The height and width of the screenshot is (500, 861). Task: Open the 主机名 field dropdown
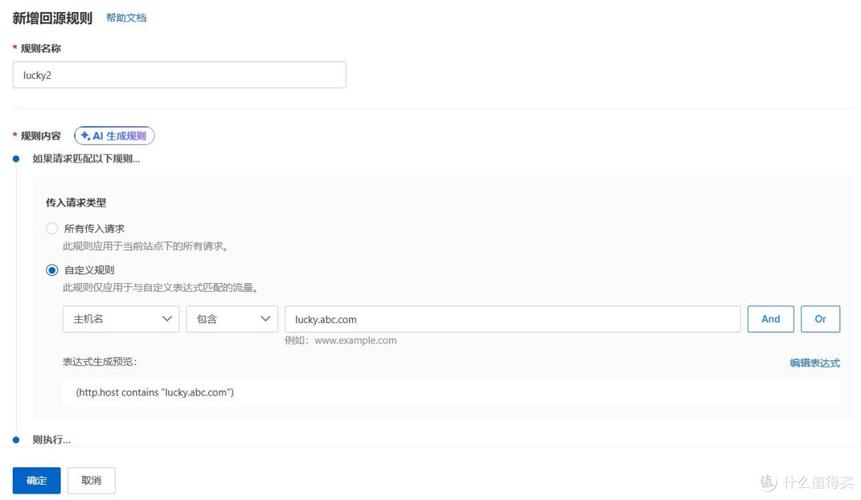[x=120, y=319]
